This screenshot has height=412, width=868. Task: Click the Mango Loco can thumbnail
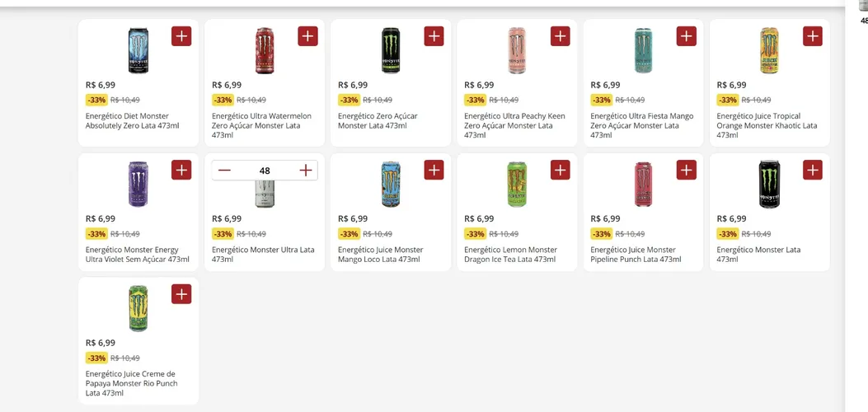(x=390, y=184)
